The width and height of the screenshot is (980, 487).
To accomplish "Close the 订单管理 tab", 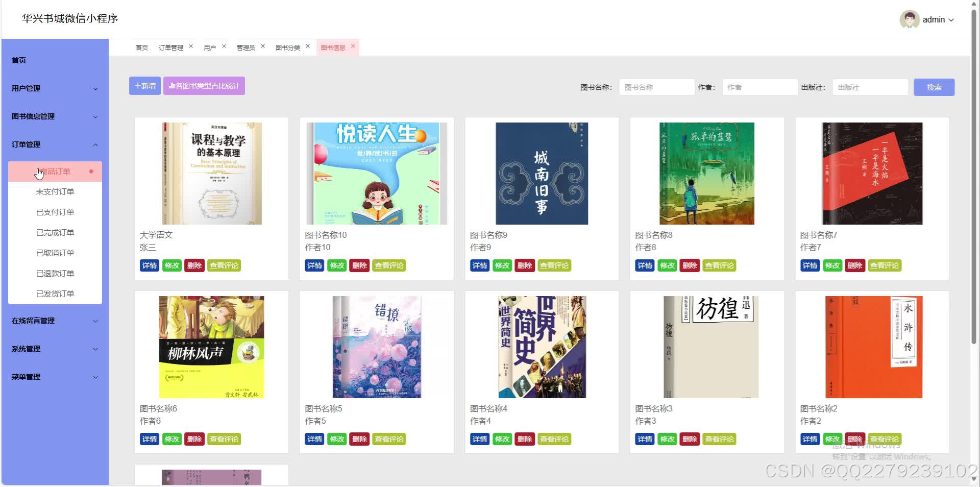I will [191, 46].
